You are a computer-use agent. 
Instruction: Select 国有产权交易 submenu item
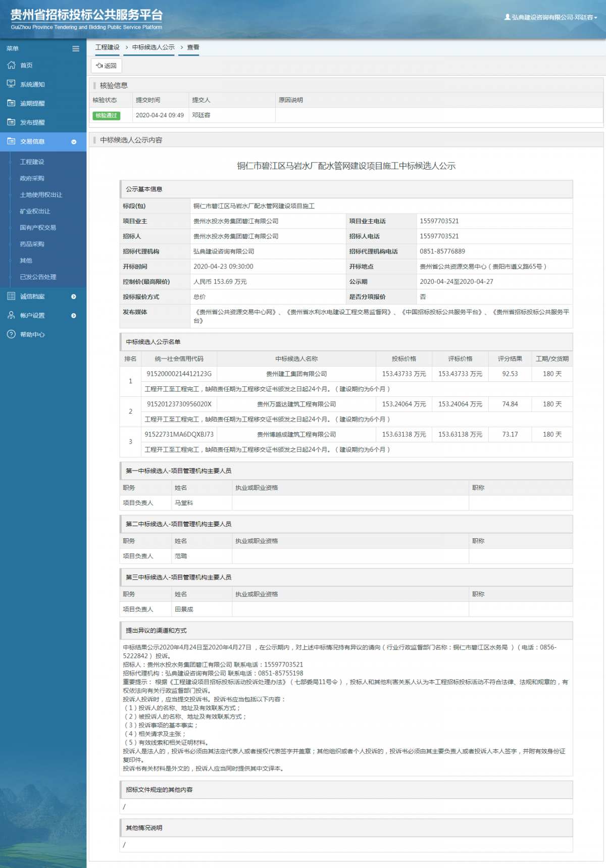(38, 228)
